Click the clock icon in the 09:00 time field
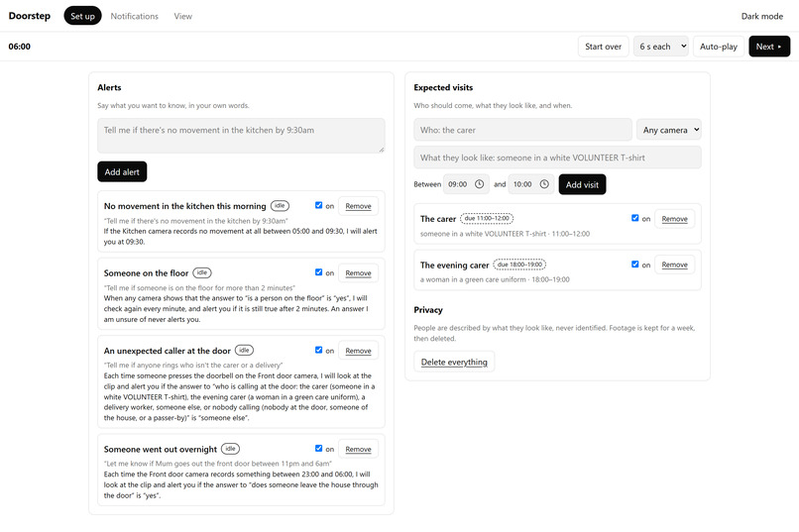Image resolution: width=799 pixels, height=532 pixels. (x=479, y=184)
